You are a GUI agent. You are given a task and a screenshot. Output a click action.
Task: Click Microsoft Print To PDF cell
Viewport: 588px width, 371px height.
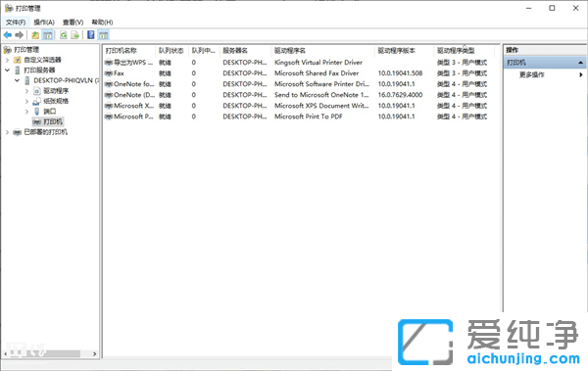coord(309,116)
